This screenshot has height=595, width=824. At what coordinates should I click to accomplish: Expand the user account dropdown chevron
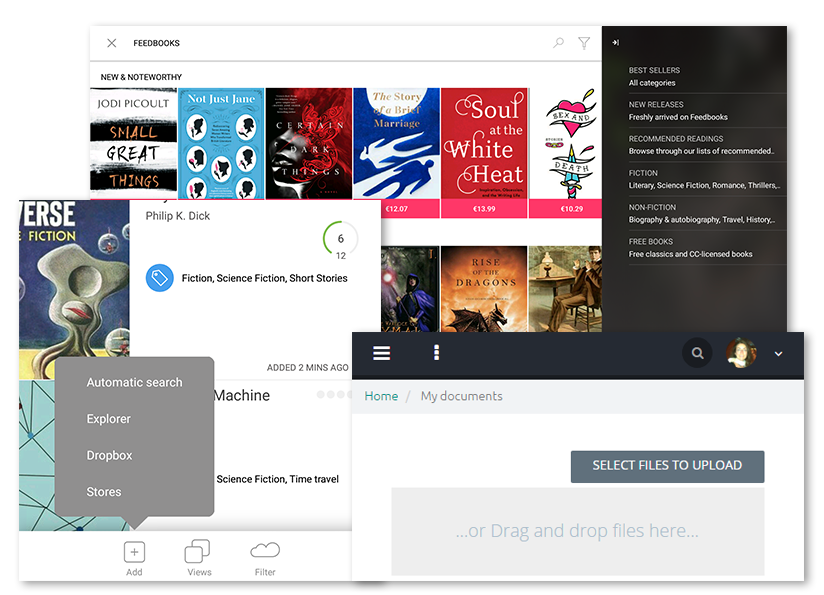778,354
